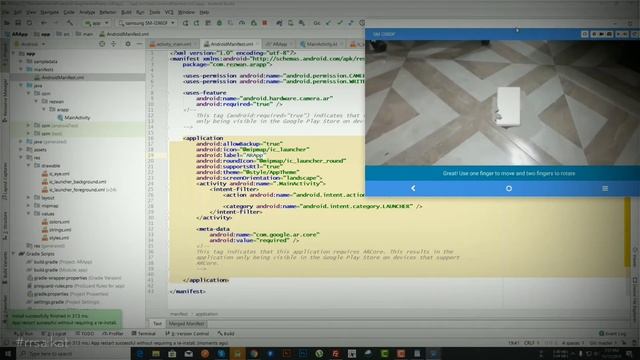Click the Profile app icon in toolbar

click(242, 23)
